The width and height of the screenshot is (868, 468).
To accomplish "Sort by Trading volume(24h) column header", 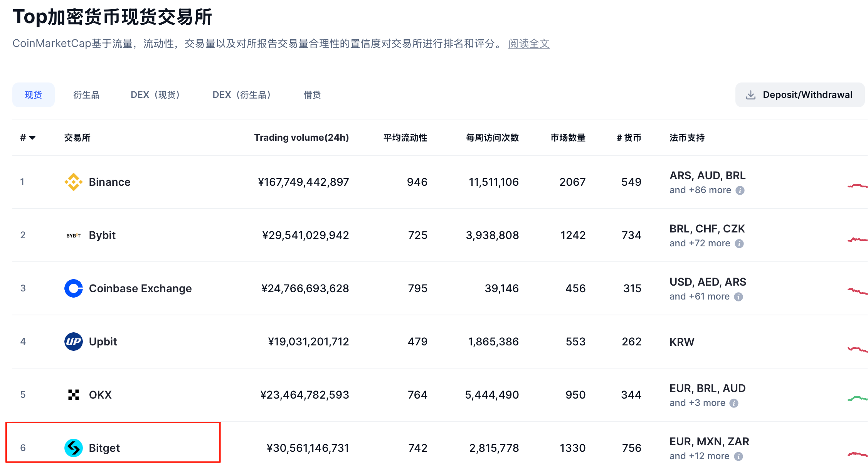I will 301,138.
